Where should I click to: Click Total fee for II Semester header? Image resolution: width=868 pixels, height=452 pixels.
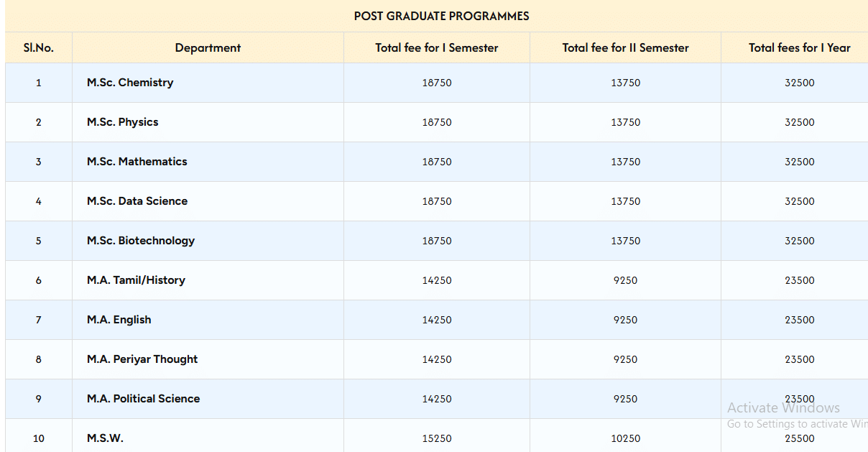tap(625, 48)
